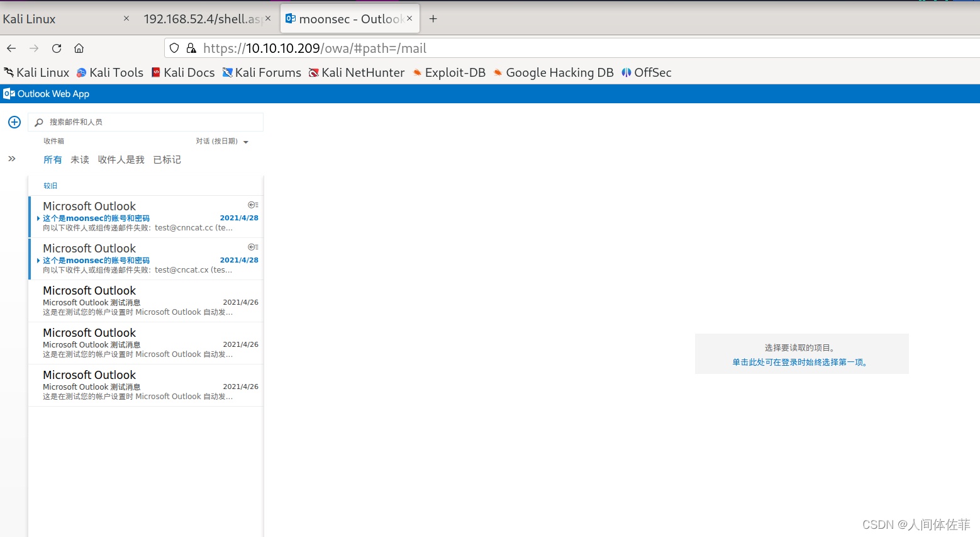This screenshot has height=537, width=980.
Task: Select the 未读 (Unread) filter
Action: pyautogui.click(x=80, y=160)
